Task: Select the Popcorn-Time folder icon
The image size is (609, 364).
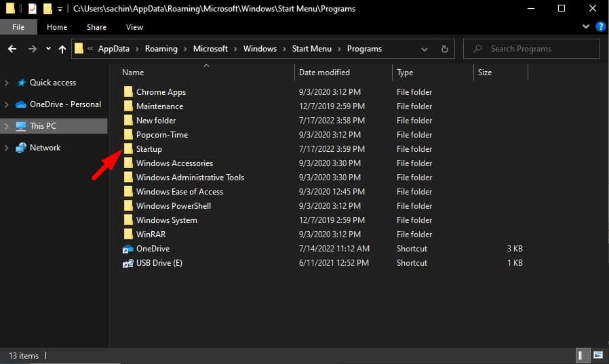Action: (x=128, y=135)
